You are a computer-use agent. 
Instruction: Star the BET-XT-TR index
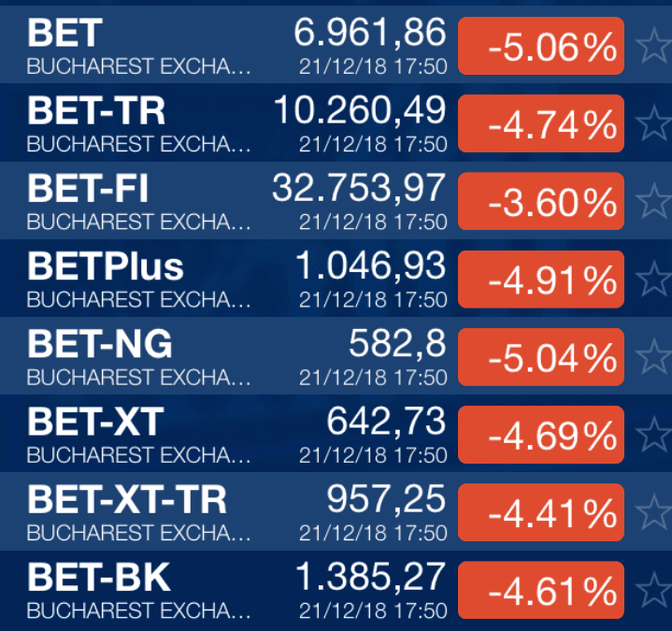point(654,512)
